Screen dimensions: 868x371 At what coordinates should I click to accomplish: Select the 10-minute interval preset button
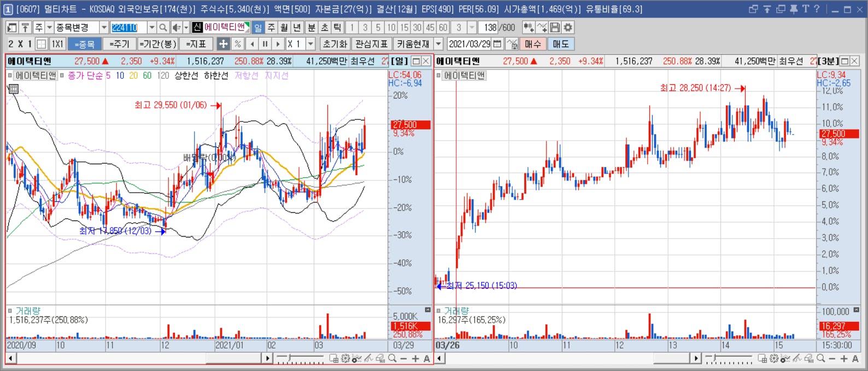point(391,27)
